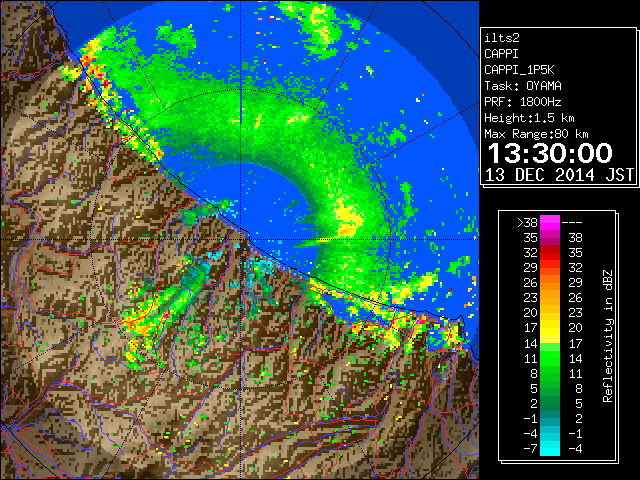Click the 'Max Range:80 km' line
This screenshot has height=480, width=640.
point(536,134)
